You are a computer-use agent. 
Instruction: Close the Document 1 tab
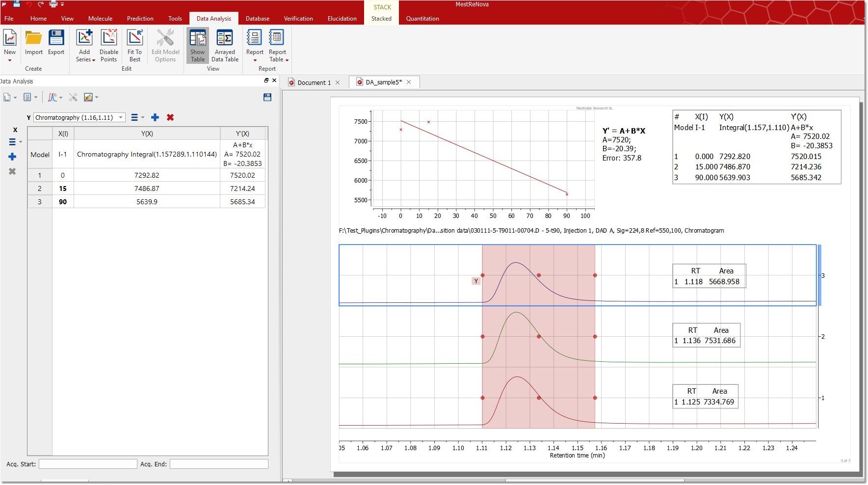[x=338, y=82]
